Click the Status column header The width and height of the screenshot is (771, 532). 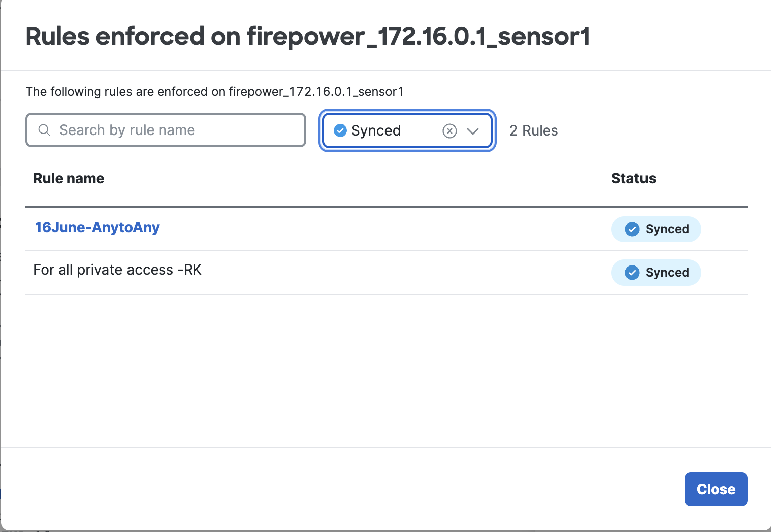coord(633,178)
